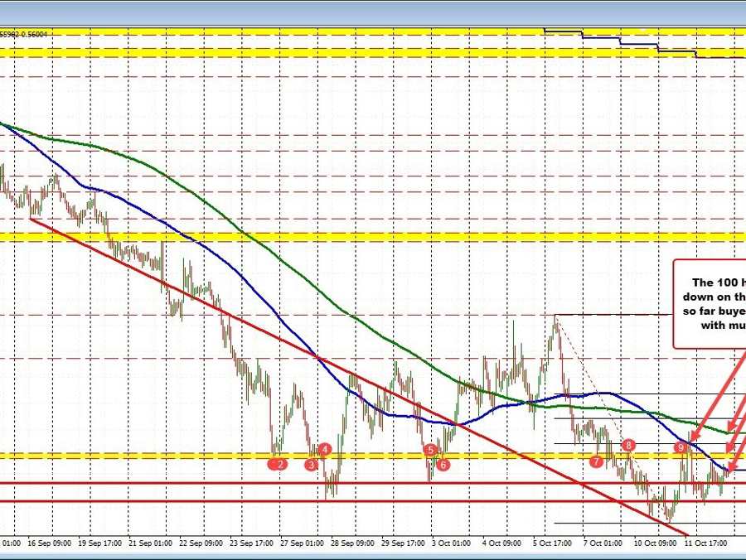Click the large red annotation arrow
The height and width of the screenshot is (560, 746).
pyautogui.click(x=718, y=389)
